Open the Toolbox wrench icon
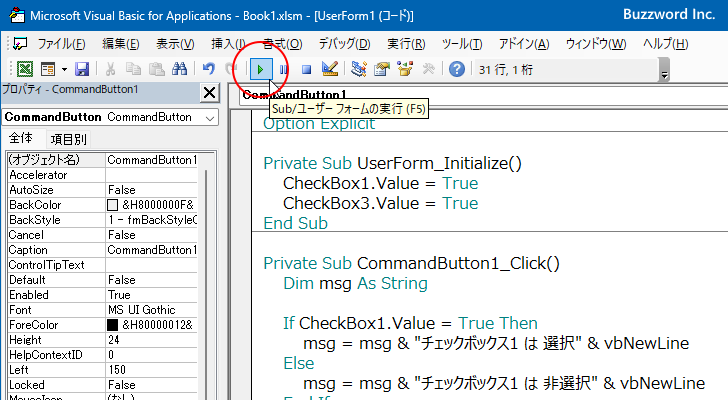The image size is (728, 400). (428, 70)
